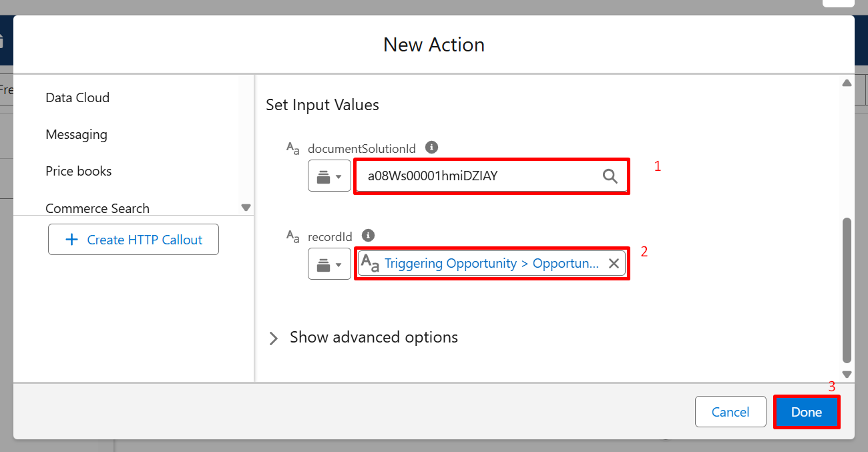This screenshot has height=452, width=868.
Task: Open resource type dropdown for recordId
Action: pyautogui.click(x=329, y=264)
